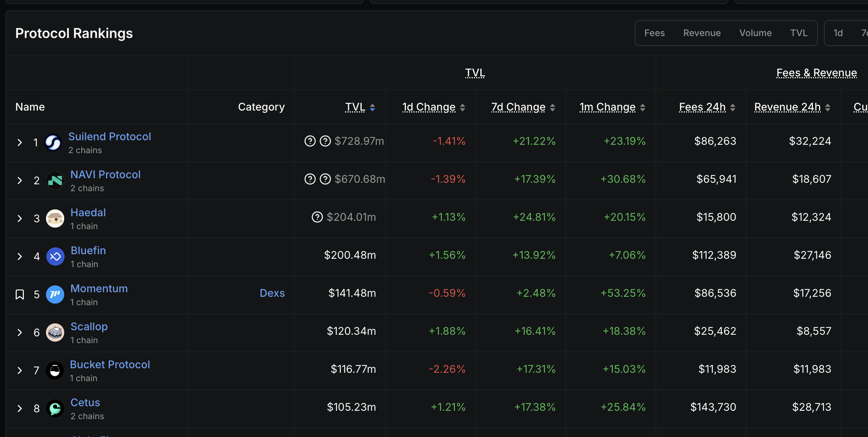The height and width of the screenshot is (437, 868).
Task: Select the Fees tab in rankings filter
Action: (654, 33)
